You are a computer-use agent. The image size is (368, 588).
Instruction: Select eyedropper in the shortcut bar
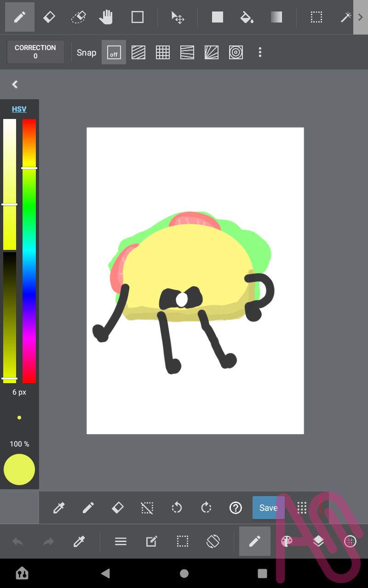coord(59,508)
